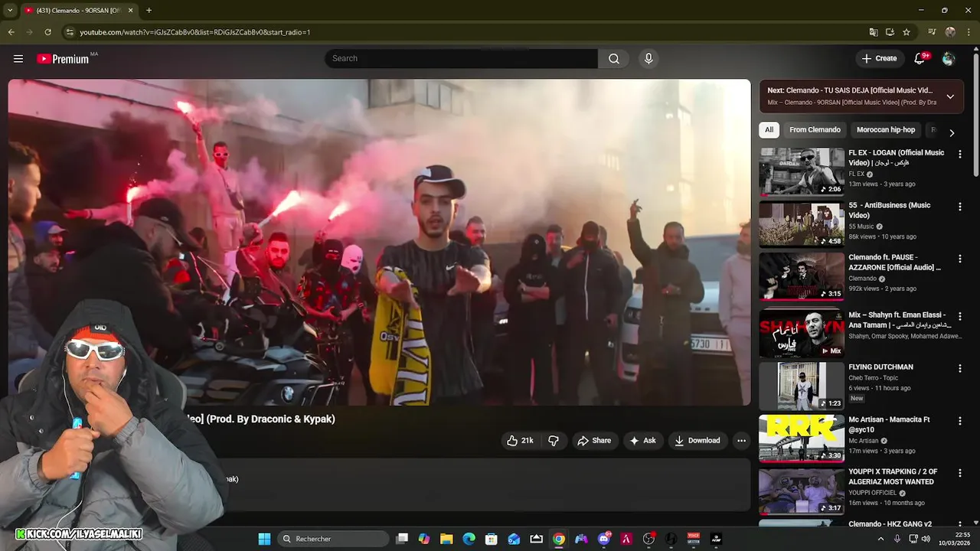Open tab search dropdown in Chrome
Viewport: 980px width, 551px height.
click(10, 10)
